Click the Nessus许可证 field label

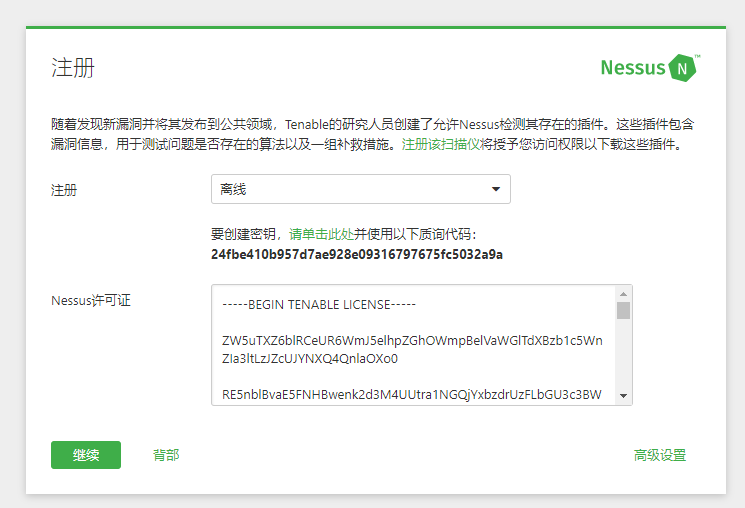click(x=91, y=300)
